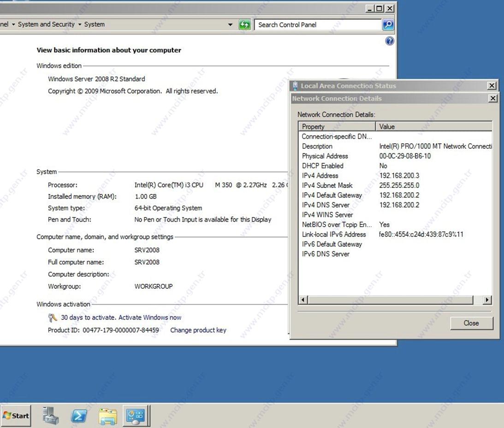
Task: Click the 1.00 GB installed memory value
Action: pos(146,197)
